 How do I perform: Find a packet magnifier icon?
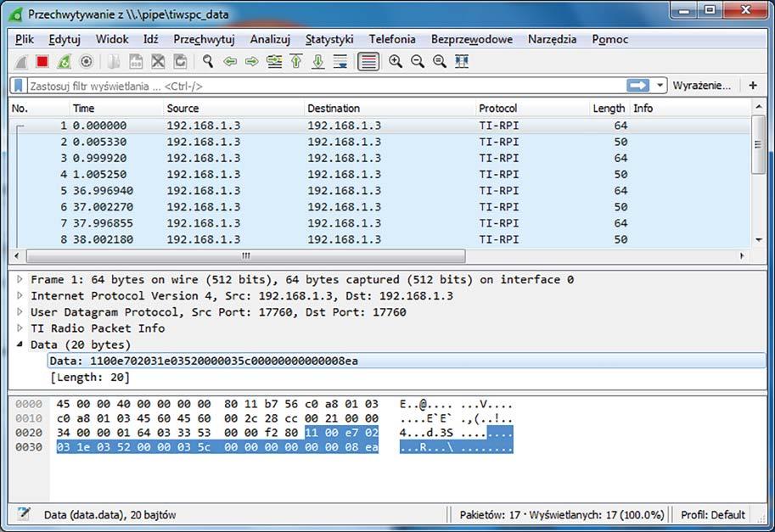208,62
